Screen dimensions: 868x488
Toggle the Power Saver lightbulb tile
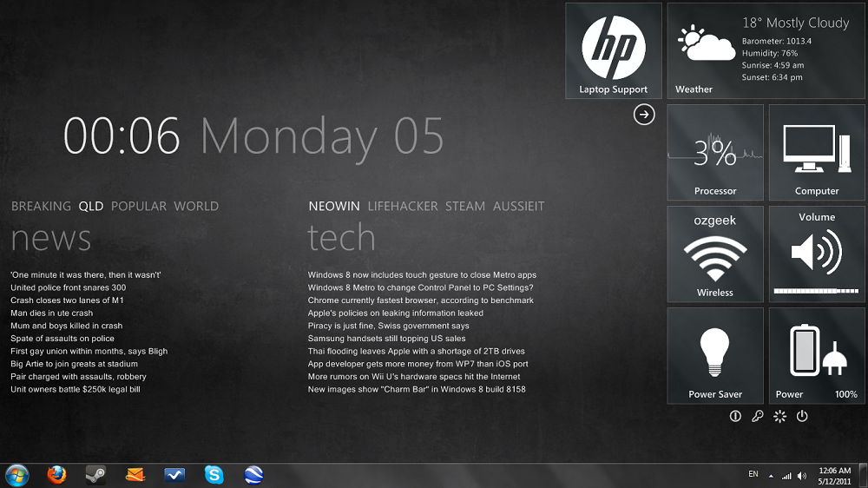tap(715, 356)
